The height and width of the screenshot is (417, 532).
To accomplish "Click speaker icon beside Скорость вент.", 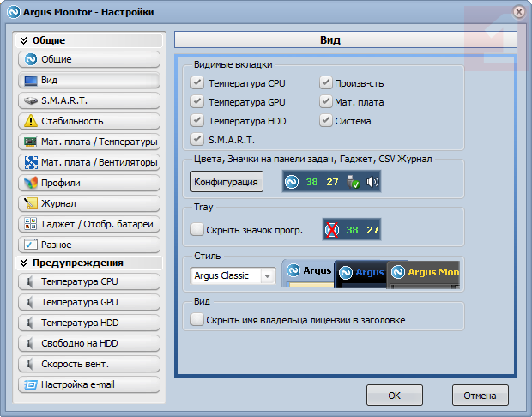I will tap(30, 364).
